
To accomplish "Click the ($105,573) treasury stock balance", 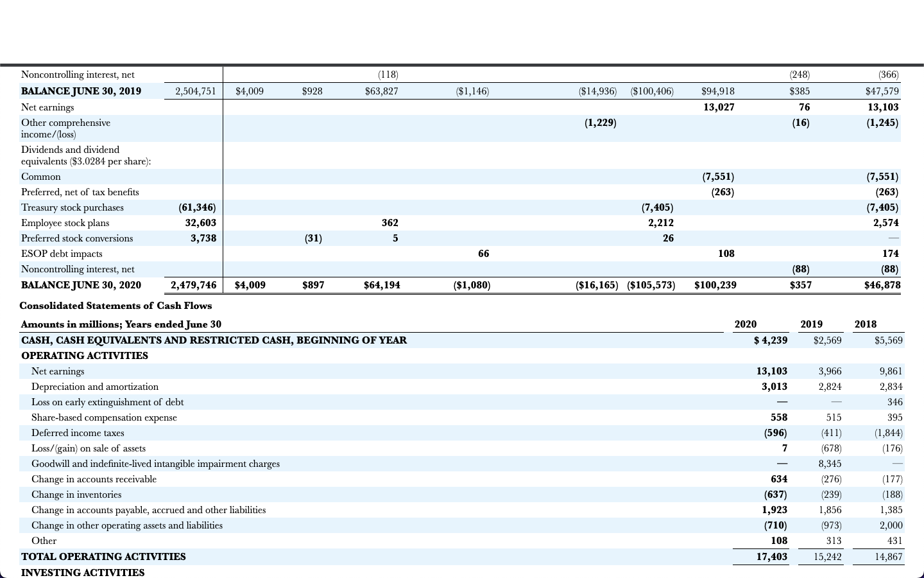I will click(651, 285).
